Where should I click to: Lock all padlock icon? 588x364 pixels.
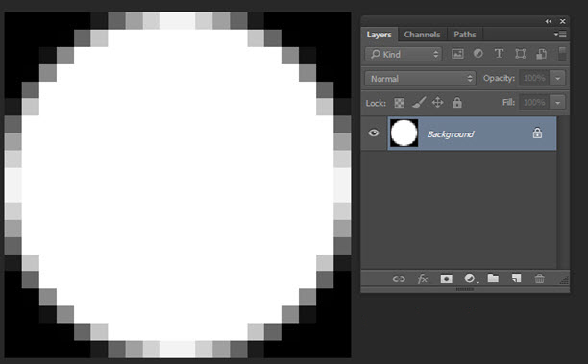pyautogui.click(x=457, y=103)
